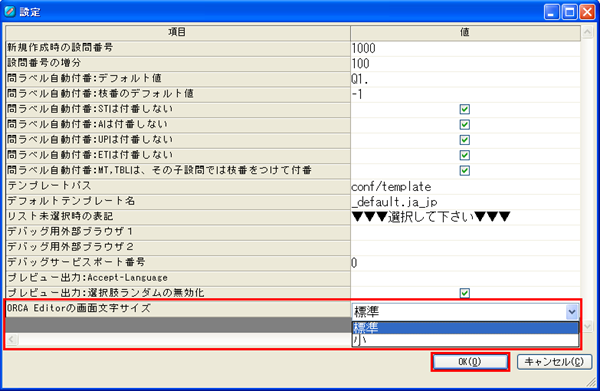Select row テンプレートパス
The image size is (600, 391).
point(178,186)
